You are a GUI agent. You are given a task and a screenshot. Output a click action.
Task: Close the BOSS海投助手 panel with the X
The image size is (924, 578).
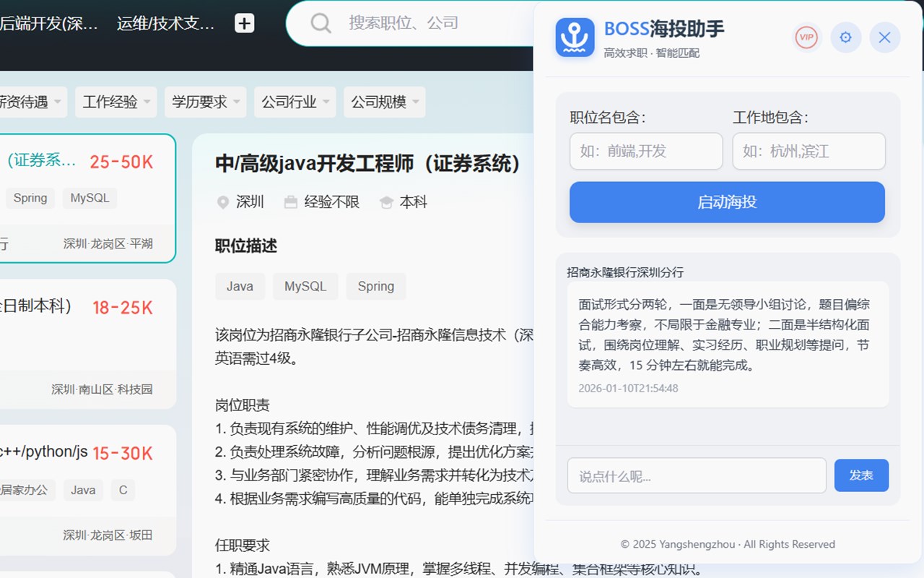tap(884, 38)
